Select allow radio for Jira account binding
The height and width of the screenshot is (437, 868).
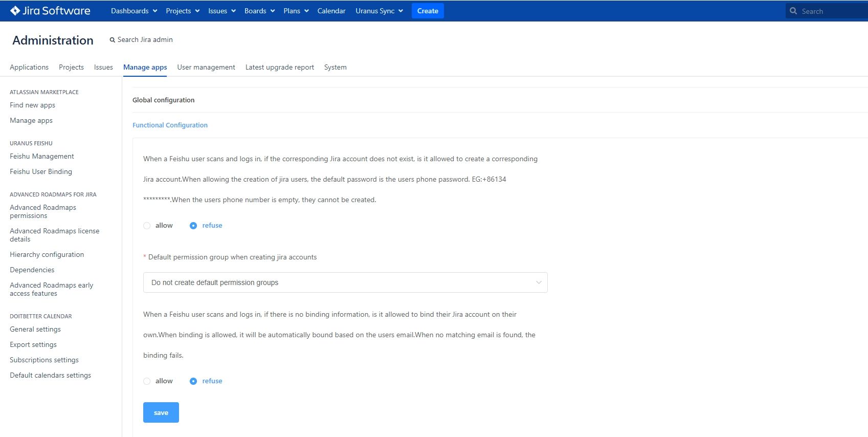tap(147, 381)
